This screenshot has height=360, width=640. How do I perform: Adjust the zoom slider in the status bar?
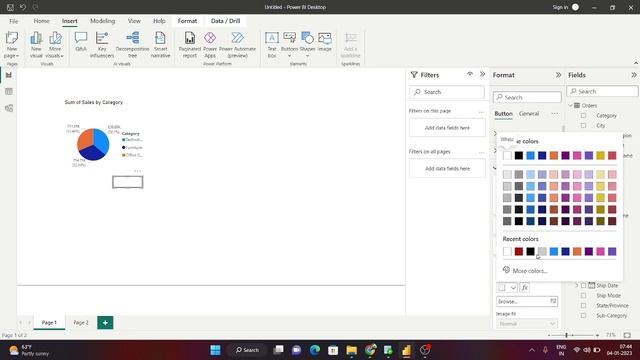click(567, 335)
